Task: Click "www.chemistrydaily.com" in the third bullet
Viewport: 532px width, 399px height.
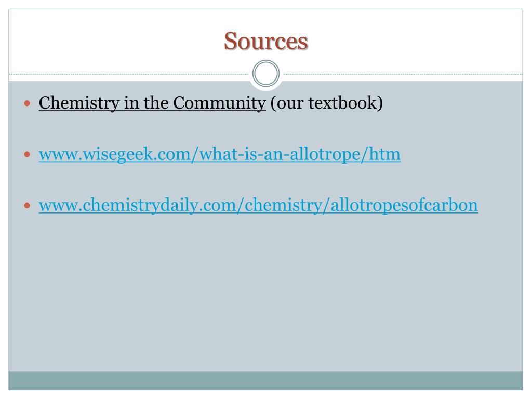Action: tap(138, 205)
